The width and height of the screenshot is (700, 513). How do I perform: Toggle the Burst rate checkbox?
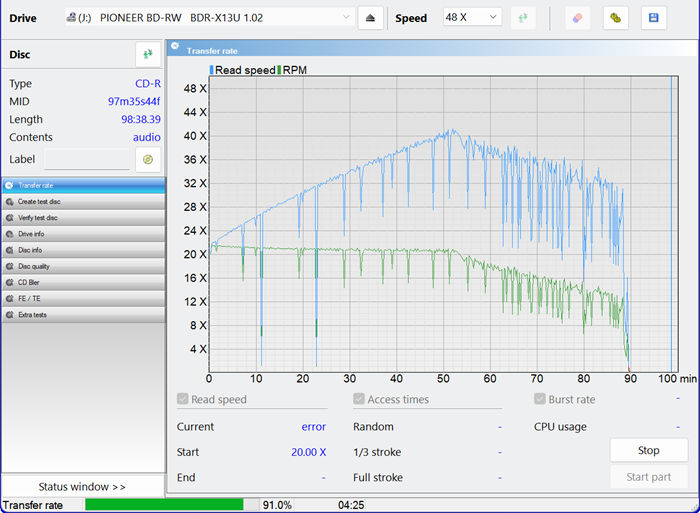coord(540,400)
